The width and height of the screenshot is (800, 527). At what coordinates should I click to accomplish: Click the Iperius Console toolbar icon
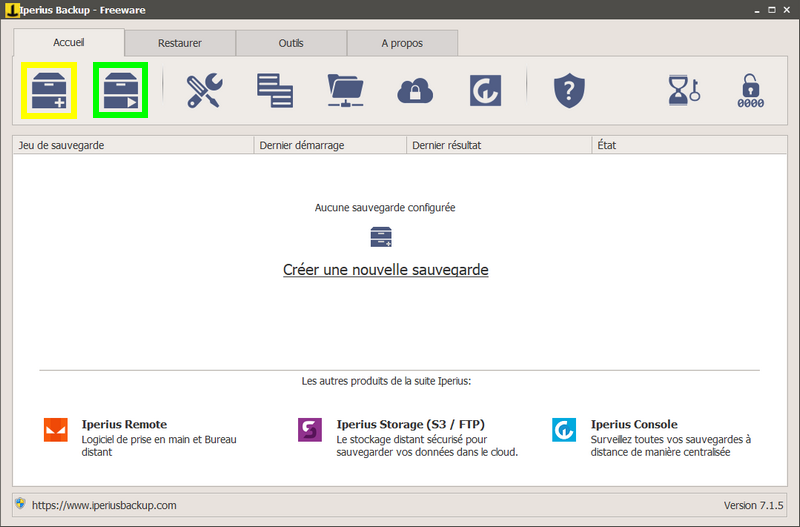click(485, 91)
